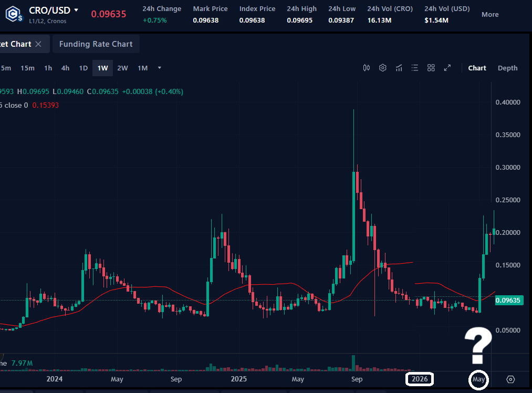Click the 0.05000 price axis label
532x393 pixels.
point(508,330)
